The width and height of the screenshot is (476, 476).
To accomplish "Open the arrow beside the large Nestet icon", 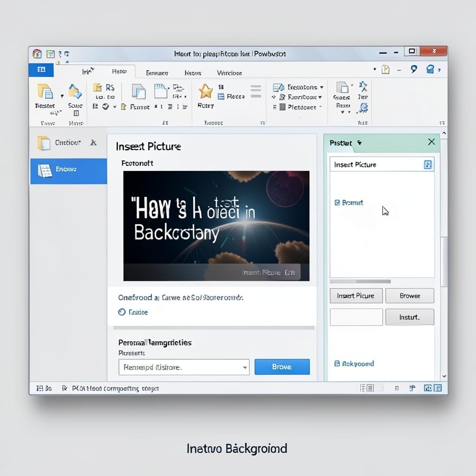I will 62,96.
